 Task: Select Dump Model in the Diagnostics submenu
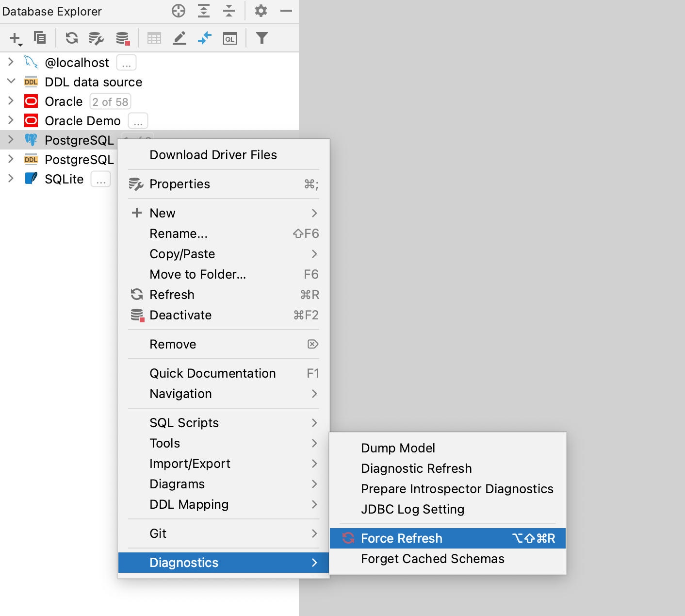click(398, 448)
